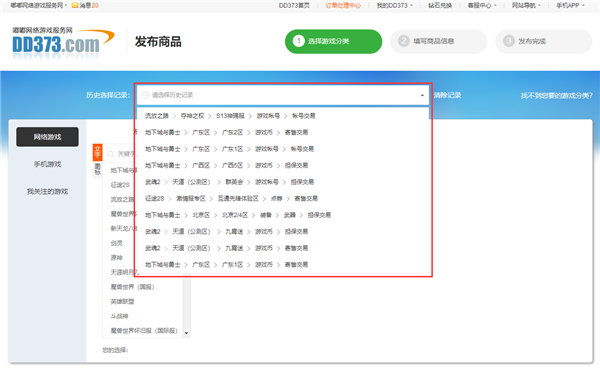Choose the 征途2S 点券 寄售交易 record
This screenshot has height=370, width=600.
pyautogui.click(x=283, y=199)
